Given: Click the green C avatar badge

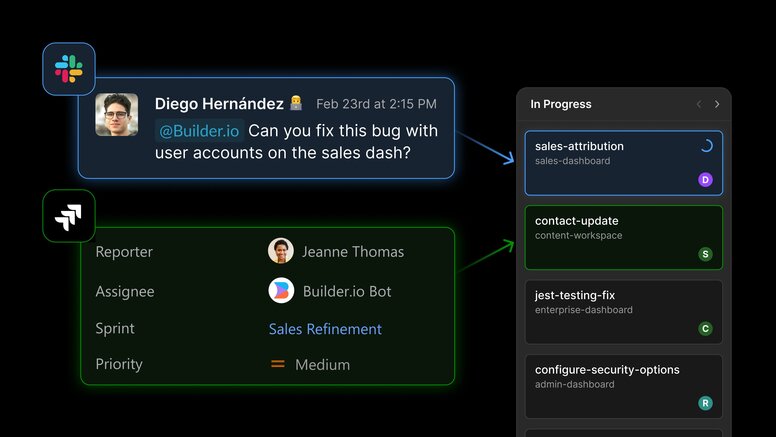Looking at the screenshot, I should coord(705,329).
